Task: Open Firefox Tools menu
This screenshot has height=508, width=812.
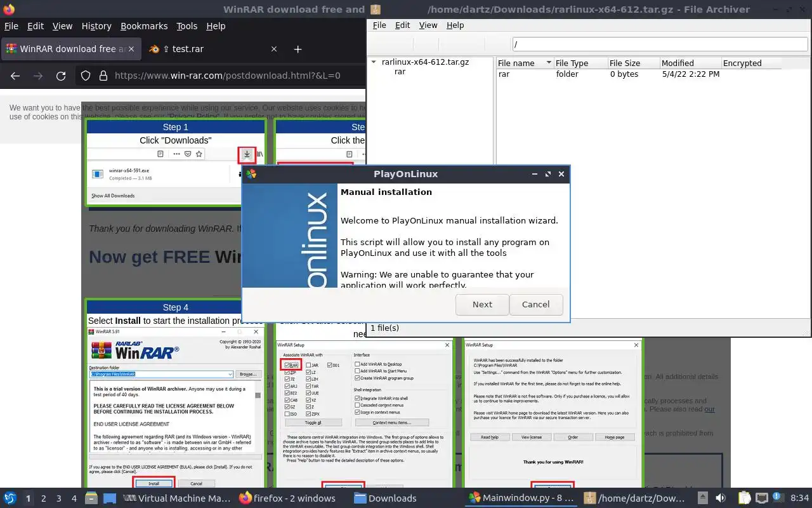Action: [187, 26]
